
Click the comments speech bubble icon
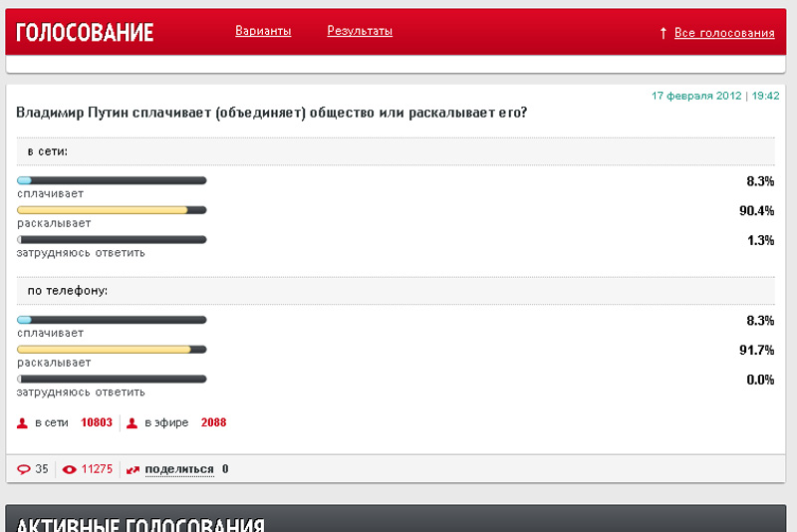(x=23, y=469)
